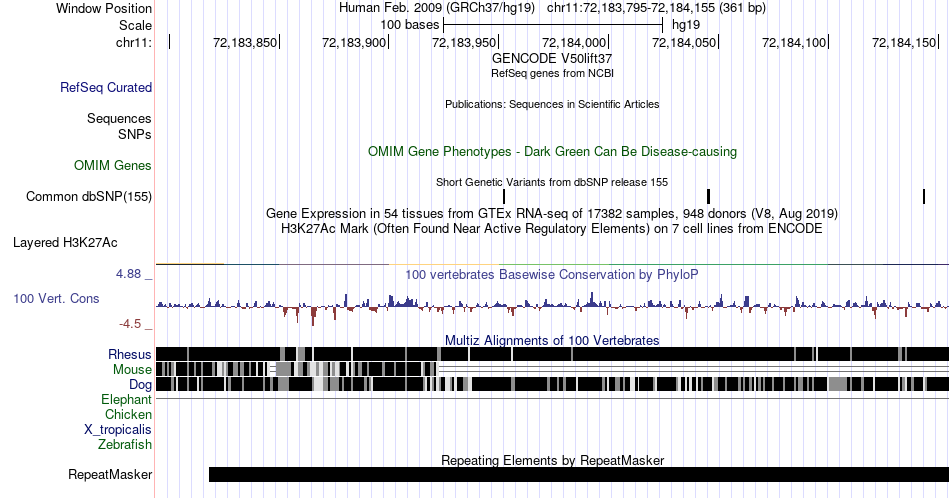Image resolution: width=950 pixels, height=498 pixels.
Task: Click the GENCODE V50lift37 track title
Action: [552, 59]
